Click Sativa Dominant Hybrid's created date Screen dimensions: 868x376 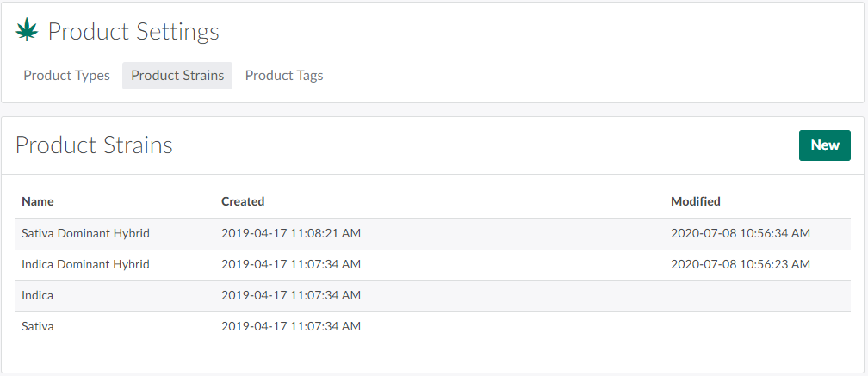pos(291,233)
